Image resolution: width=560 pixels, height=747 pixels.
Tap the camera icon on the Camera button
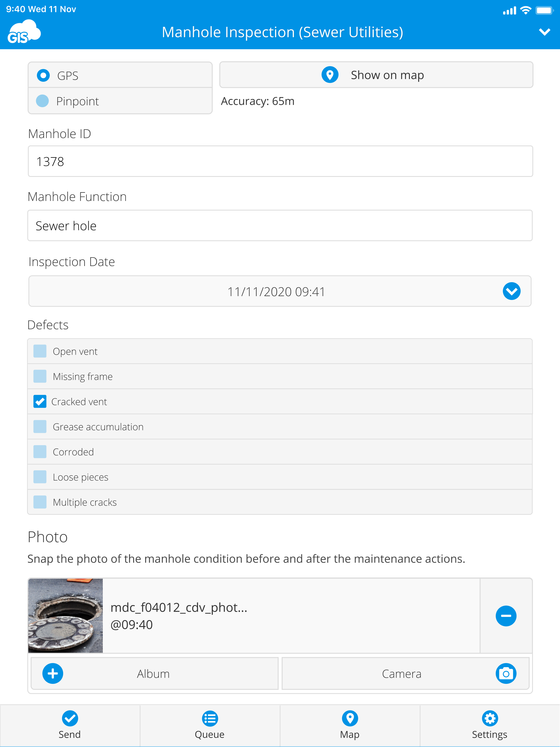coord(506,673)
